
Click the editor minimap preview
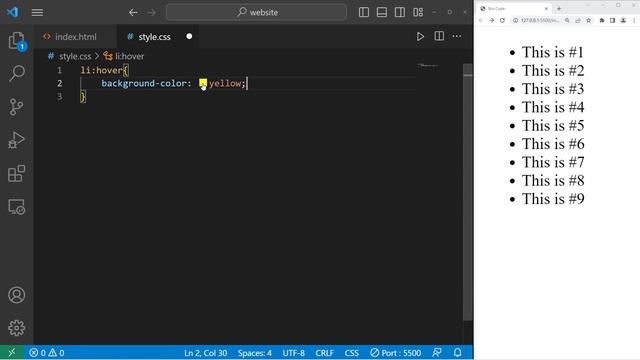(429, 65)
